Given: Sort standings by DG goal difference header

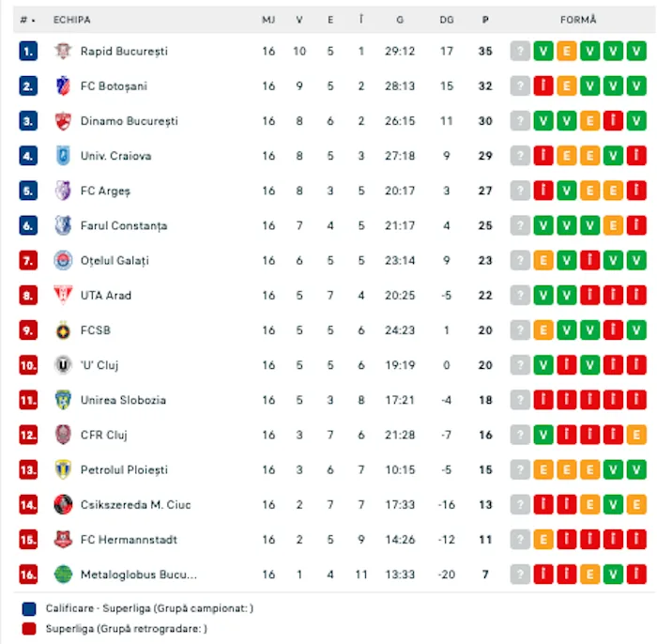Looking at the screenshot, I should [x=447, y=19].
